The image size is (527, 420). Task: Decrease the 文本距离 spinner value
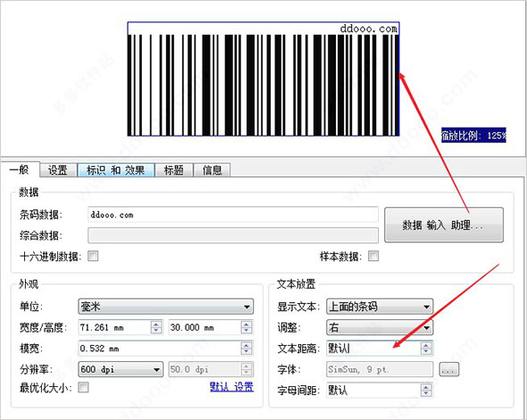[426, 352]
